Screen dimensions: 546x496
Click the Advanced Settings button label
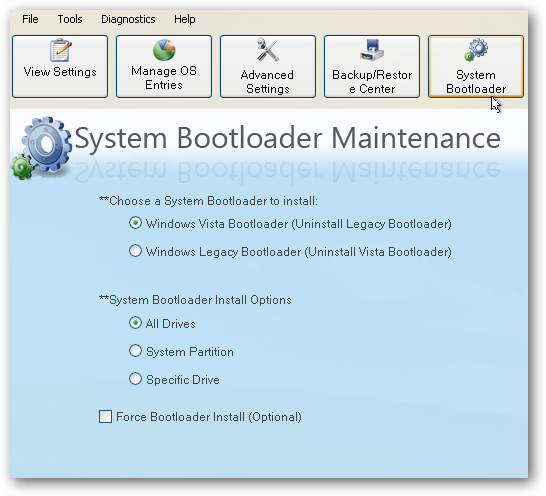(267, 82)
